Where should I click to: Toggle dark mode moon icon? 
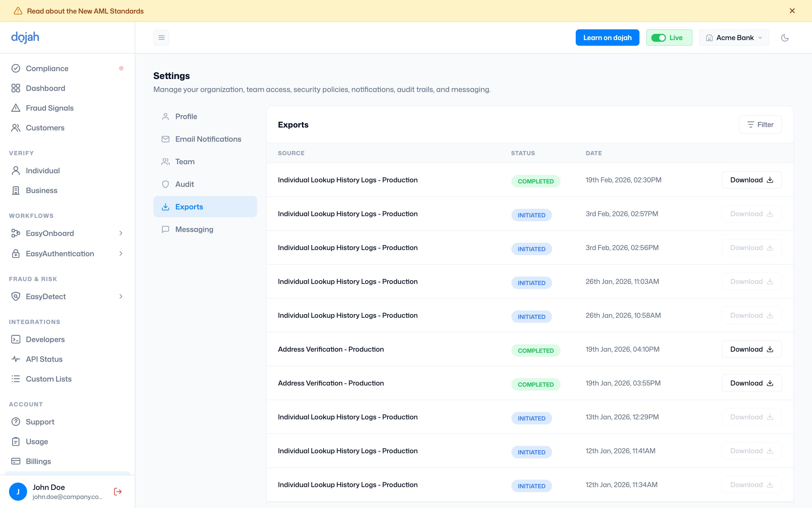click(785, 38)
